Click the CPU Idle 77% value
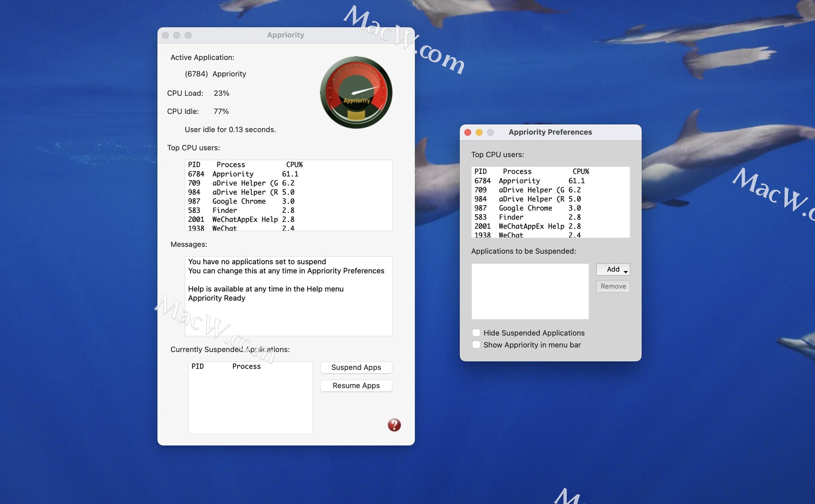The height and width of the screenshot is (504, 815). [x=221, y=112]
